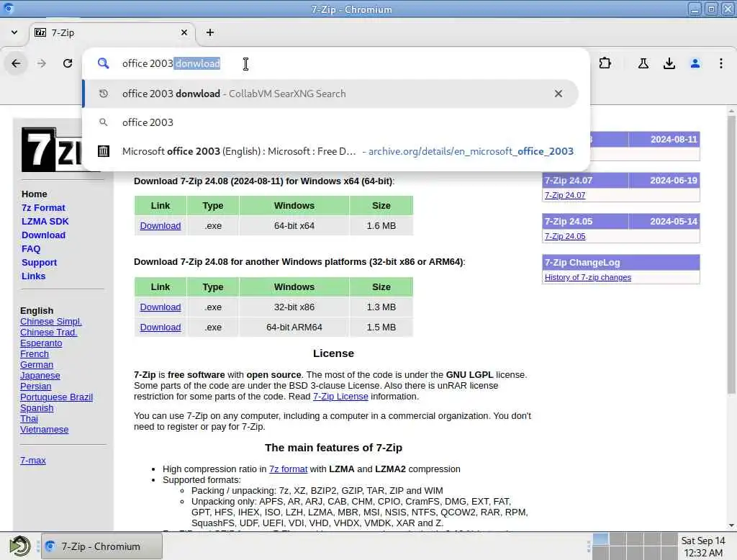Download the 64-bit x64 .exe installer

tap(160, 226)
